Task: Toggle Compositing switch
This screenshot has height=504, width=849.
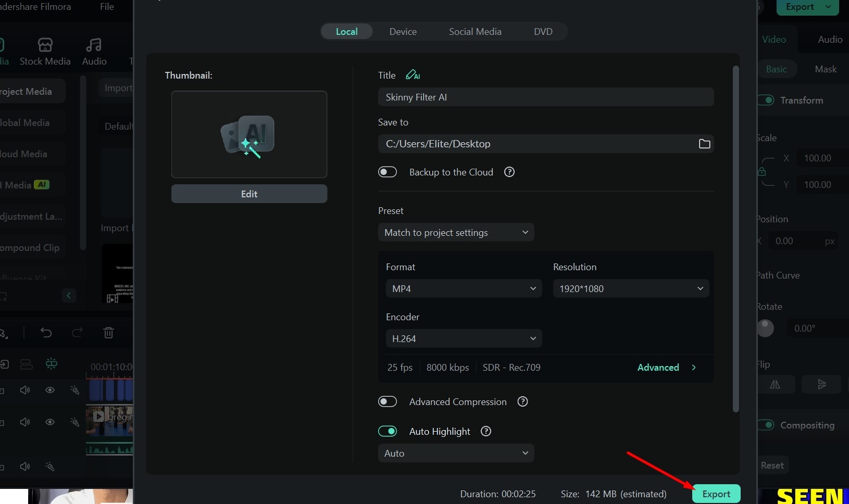Action: click(x=766, y=425)
